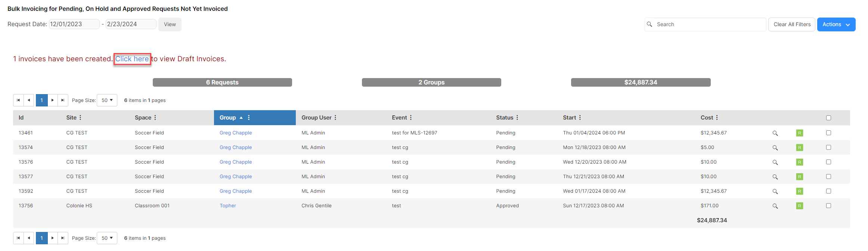Click next page arrow in bottom pager
The image size is (868, 251).
(x=53, y=238)
